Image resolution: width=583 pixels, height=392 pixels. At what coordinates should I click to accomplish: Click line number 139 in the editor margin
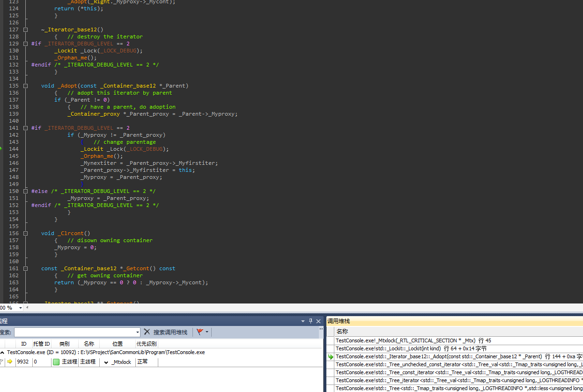pyautogui.click(x=14, y=114)
